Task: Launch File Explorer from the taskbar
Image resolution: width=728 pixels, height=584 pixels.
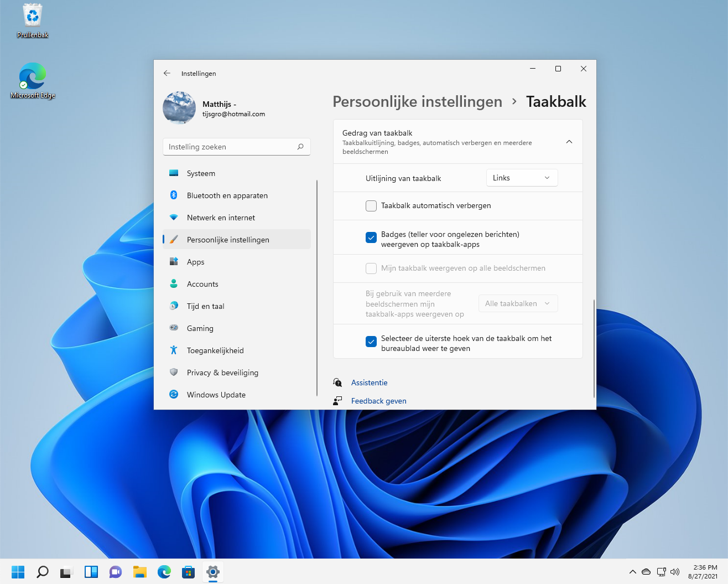Action: 140,572
